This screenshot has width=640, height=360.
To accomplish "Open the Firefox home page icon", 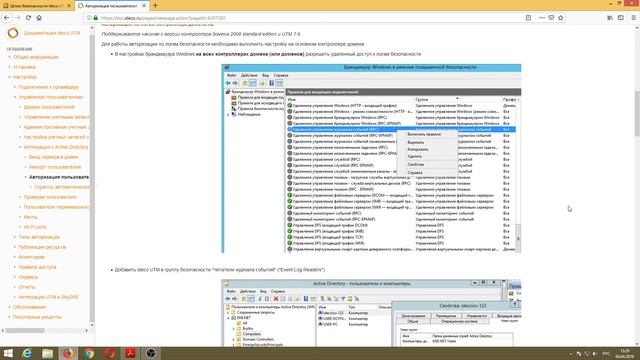I will pyautogui.click(x=39, y=18).
